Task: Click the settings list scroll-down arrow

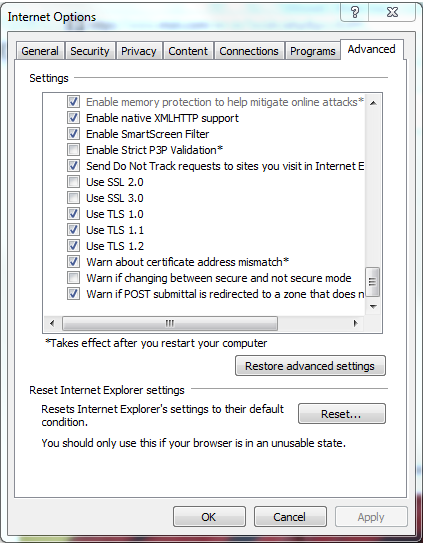Action: (373, 306)
